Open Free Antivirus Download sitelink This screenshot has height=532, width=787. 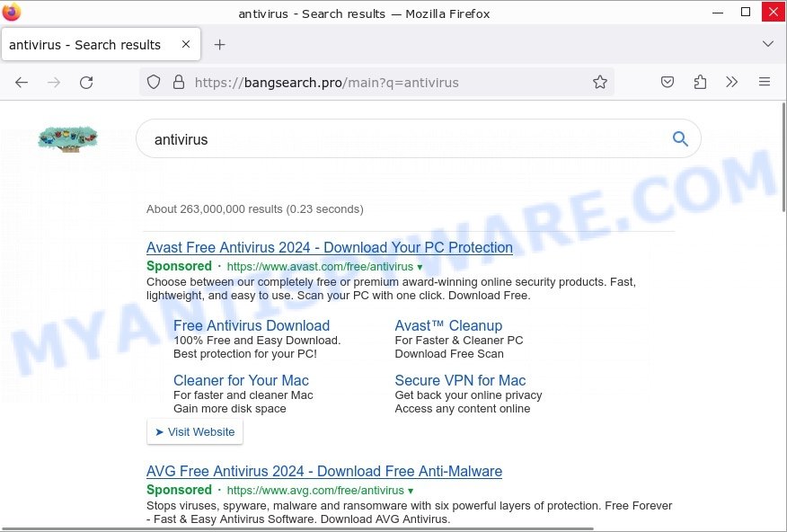pyautogui.click(x=252, y=325)
